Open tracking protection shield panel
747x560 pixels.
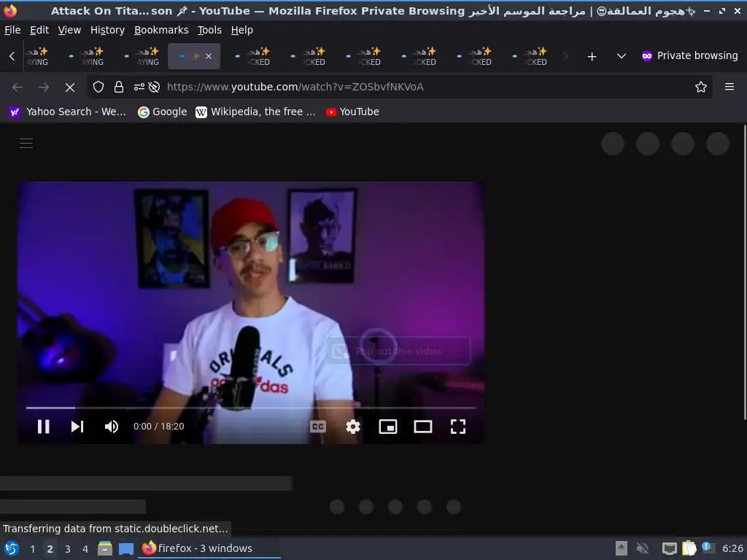(x=98, y=87)
